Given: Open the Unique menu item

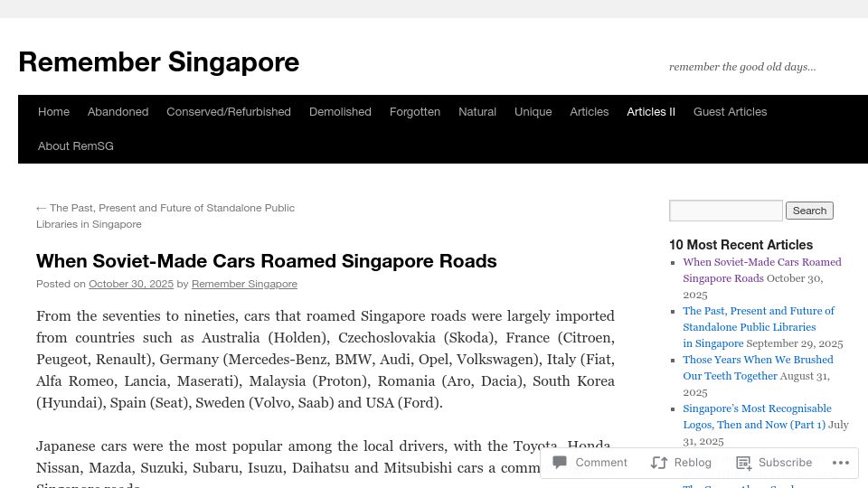Looking at the screenshot, I should coord(533,112).
